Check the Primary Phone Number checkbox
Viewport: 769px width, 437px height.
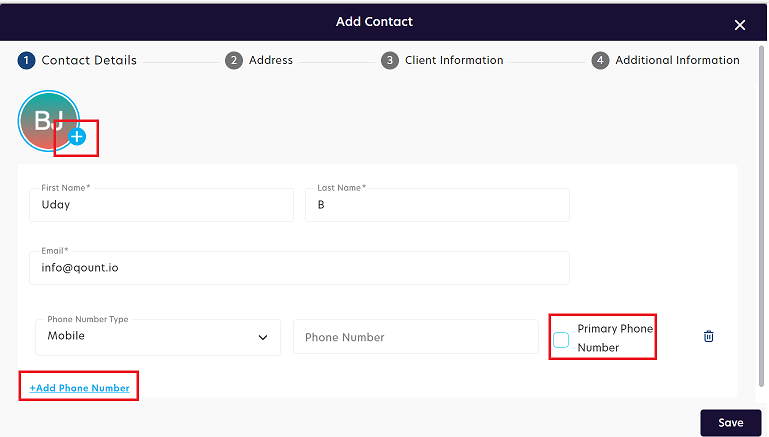click(x=561, y=339)
